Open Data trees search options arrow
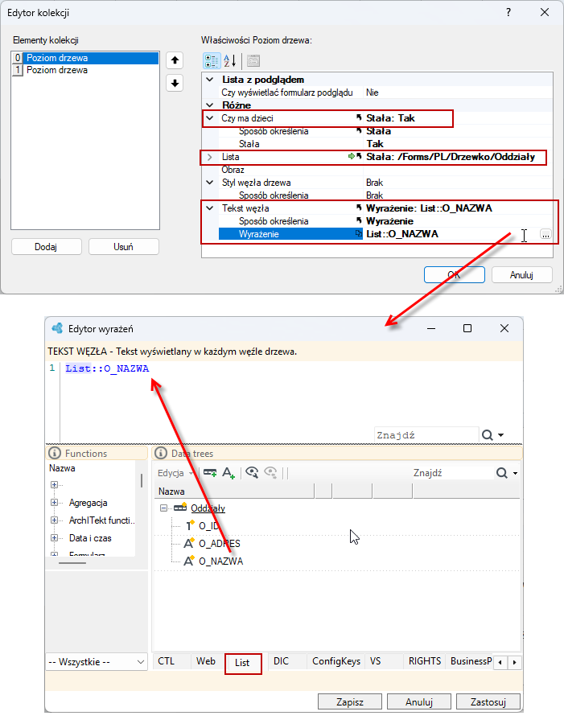Screen dimensions: 564x728 515,473
